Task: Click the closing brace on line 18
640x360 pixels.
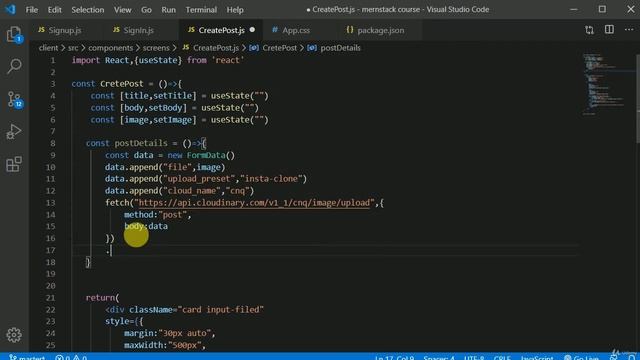Action: 88,262
